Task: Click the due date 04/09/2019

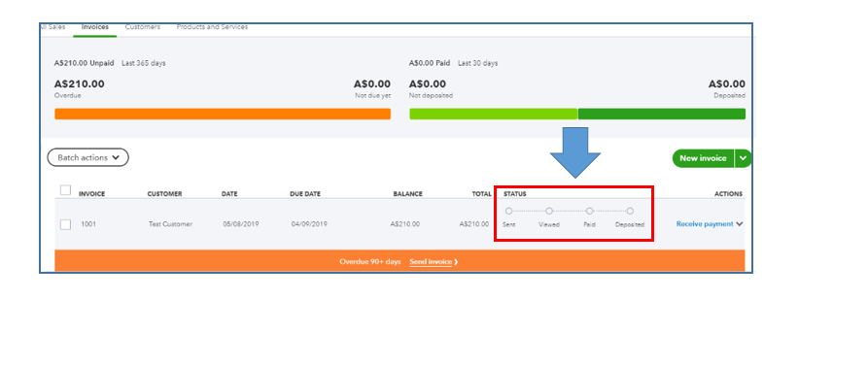Action: pyautogui.click(x=309, y=224)
